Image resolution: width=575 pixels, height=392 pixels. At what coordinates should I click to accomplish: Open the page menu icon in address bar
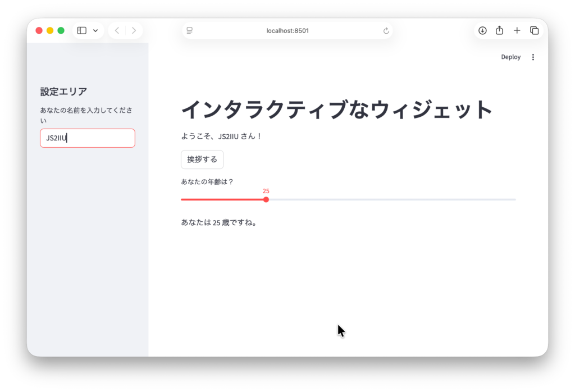click(x=190, y=30)
